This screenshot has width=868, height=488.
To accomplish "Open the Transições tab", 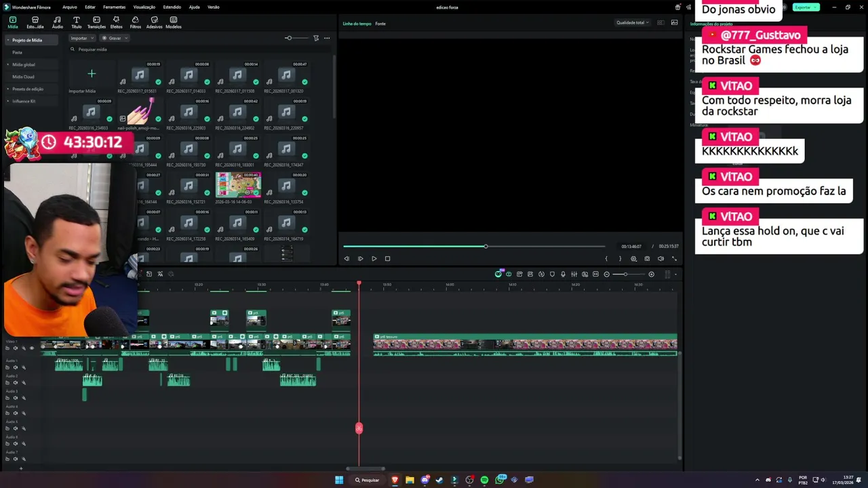I will tap(96, 22).
